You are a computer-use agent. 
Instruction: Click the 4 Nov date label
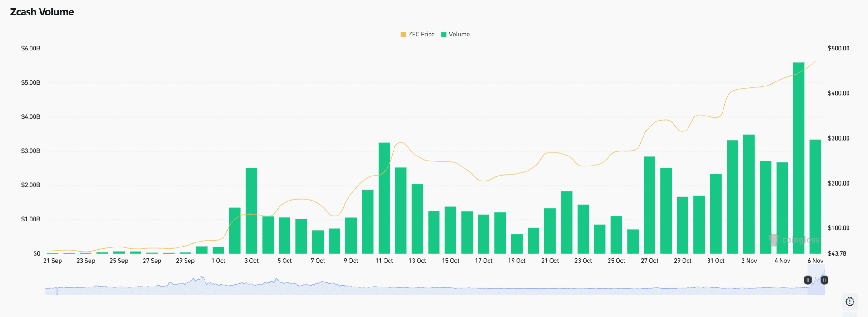[x=782, y=261]
